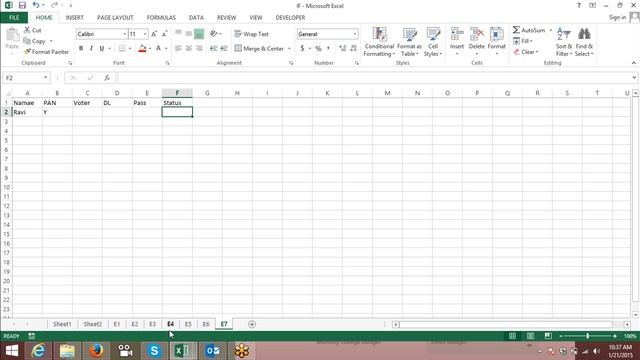The height and width of the screenshot is (360, 640).
Task: Apply Percent Style format
Action: click(x=318, y=48)
